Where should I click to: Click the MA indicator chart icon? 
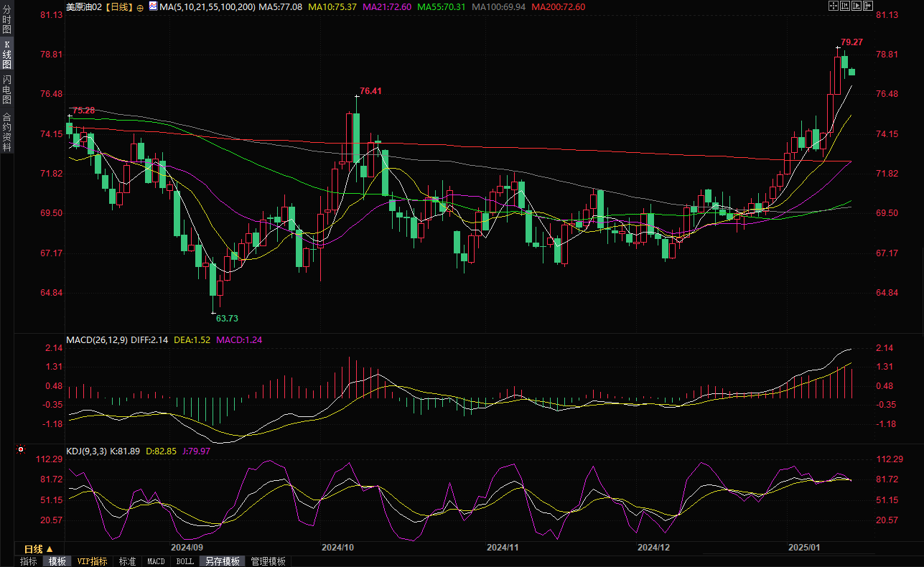pyautogui.click(x=152, y=7)
